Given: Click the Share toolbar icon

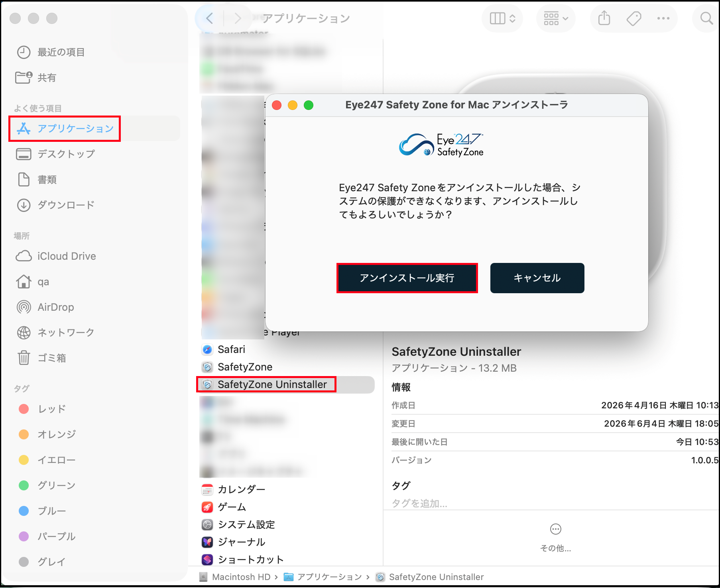Looking at the screenshot, I should tap(604, 18).
